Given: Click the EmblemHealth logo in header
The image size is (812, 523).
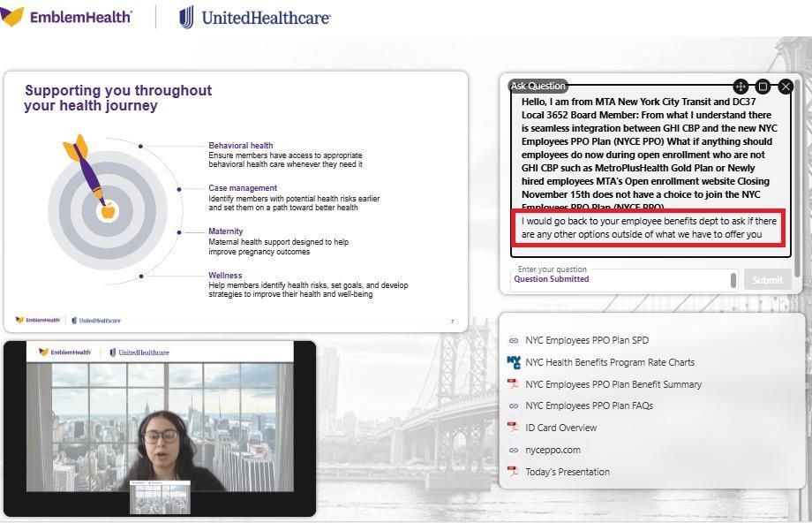Looking at the screenshot, I should (66, 17).
